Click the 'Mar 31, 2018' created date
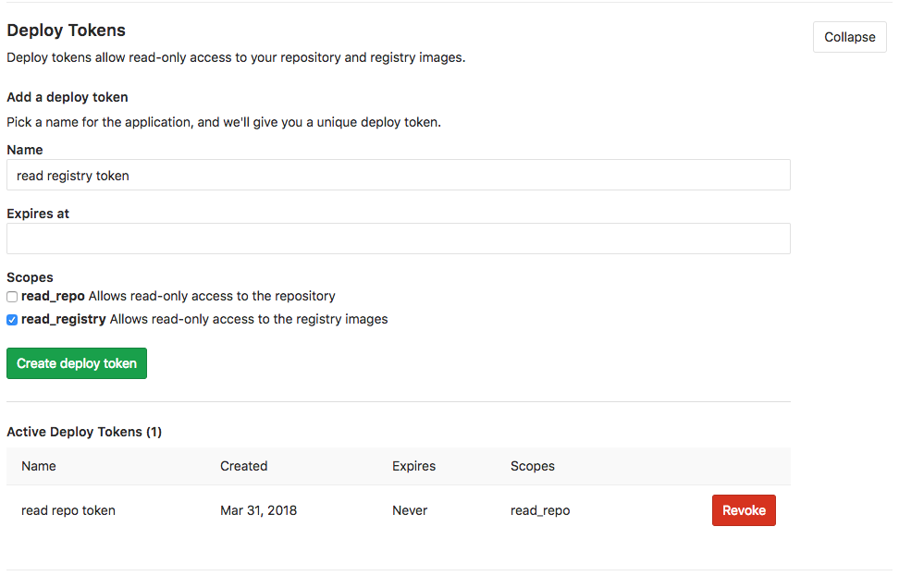This screenshot has width=899, height=588. (x=259, y=510)
